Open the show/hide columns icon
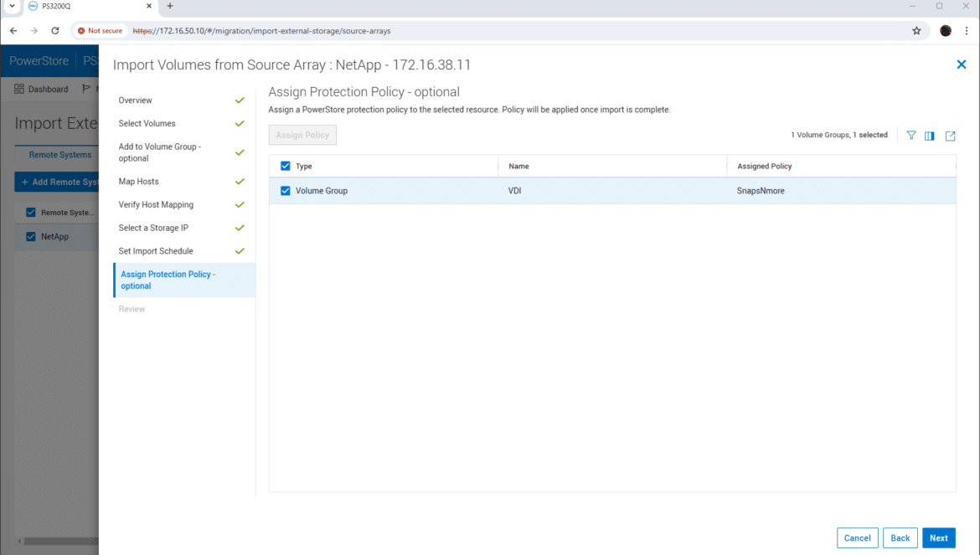Viewport: 980px width, 555px height. click(930, 136)
